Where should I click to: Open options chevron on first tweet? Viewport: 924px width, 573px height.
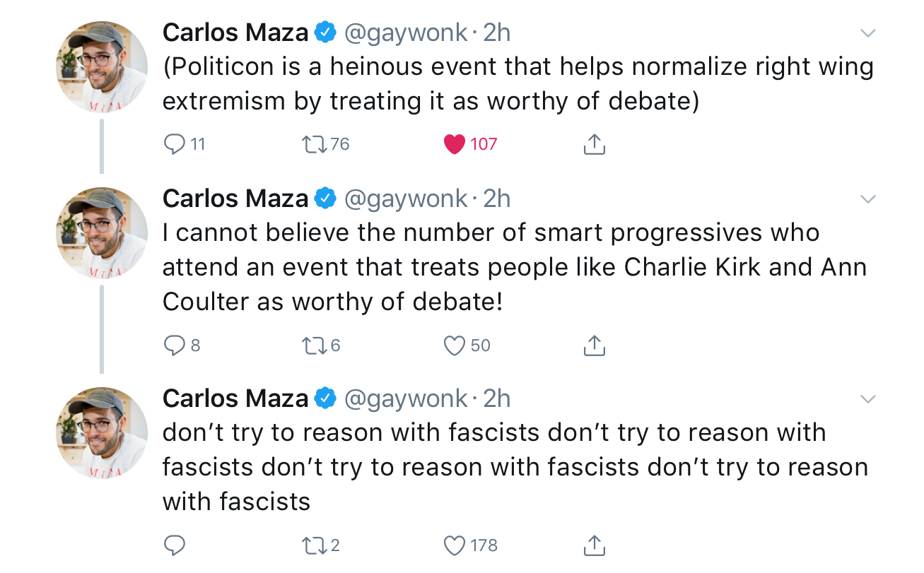[867, 33]
